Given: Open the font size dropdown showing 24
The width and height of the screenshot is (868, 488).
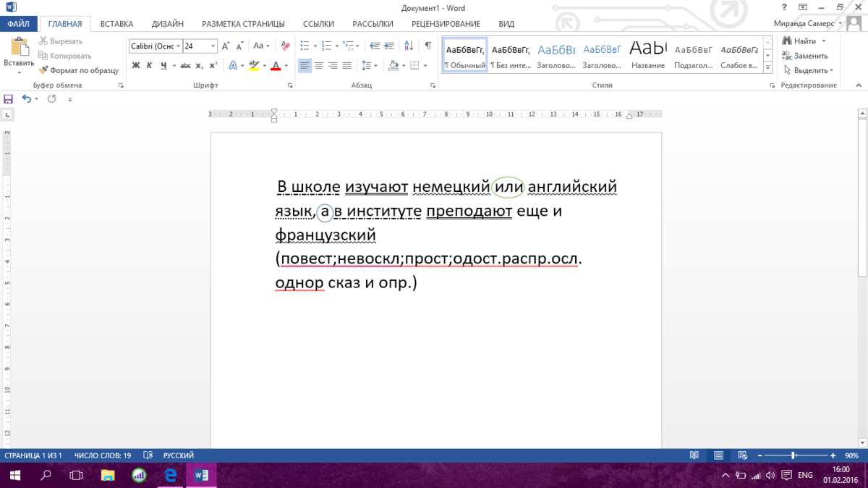Looking at the screenshot, I should (x=213, y=46).
